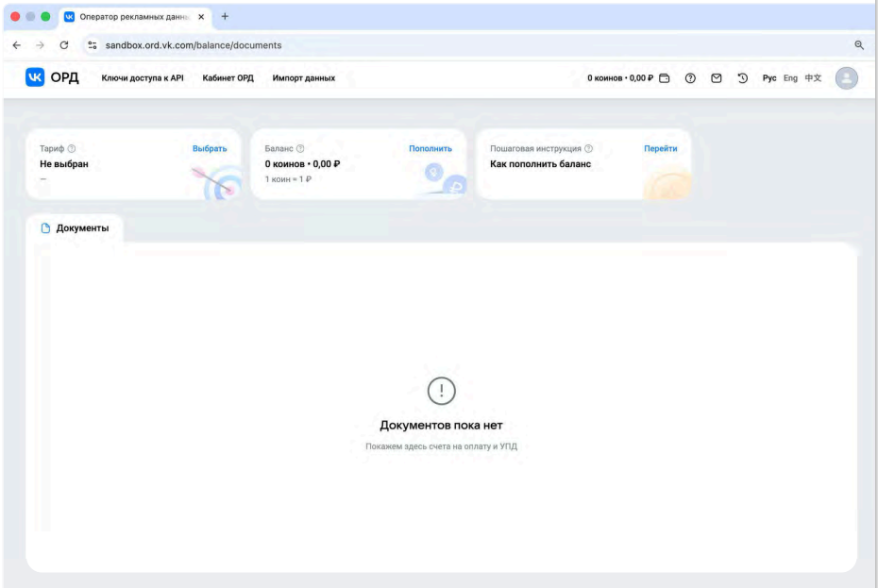Switch interface language to 中文
The height and width of the screenshot is (588, 878).
[813, 78]
